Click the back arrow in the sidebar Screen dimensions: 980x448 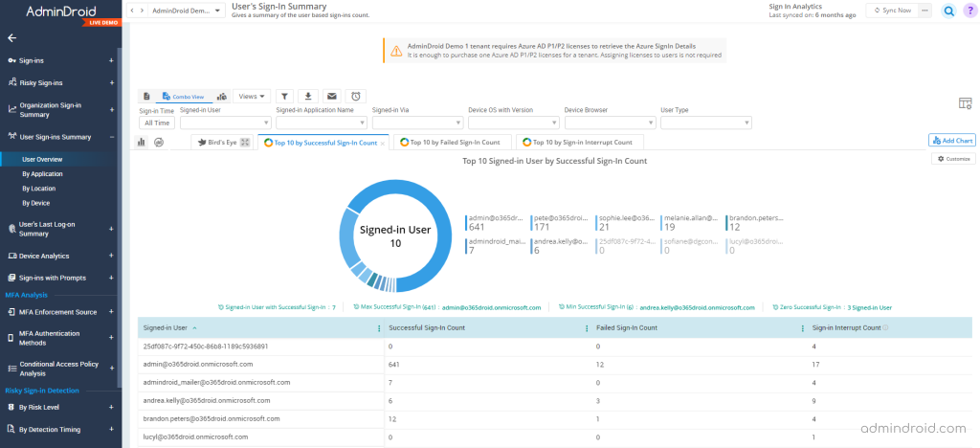pos(11,38)
